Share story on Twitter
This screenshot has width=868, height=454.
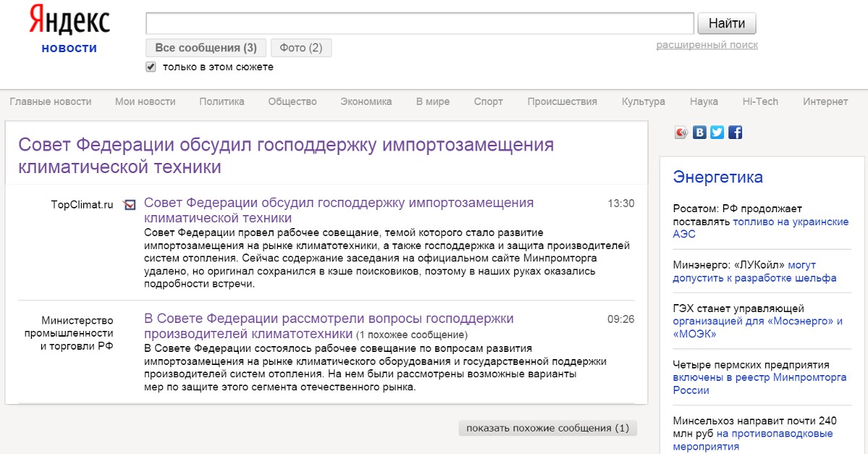717,133
